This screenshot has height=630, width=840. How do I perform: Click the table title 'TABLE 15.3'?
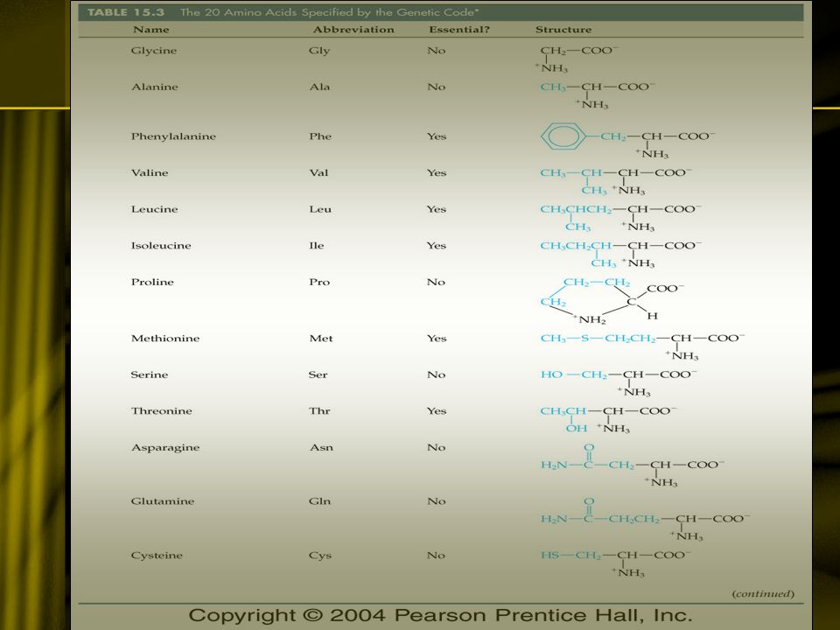click(126, 11)
